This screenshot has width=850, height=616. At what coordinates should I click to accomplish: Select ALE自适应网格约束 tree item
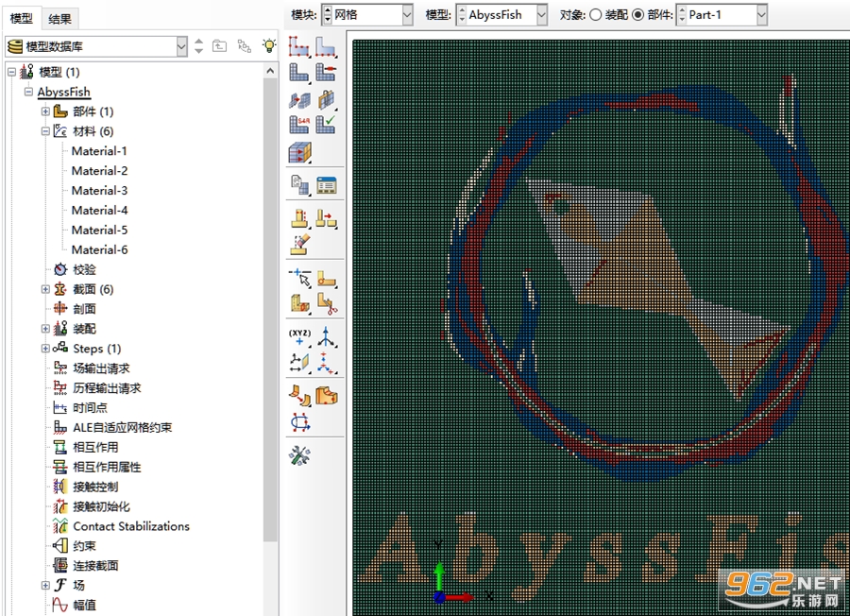click(x=123, y=427)
